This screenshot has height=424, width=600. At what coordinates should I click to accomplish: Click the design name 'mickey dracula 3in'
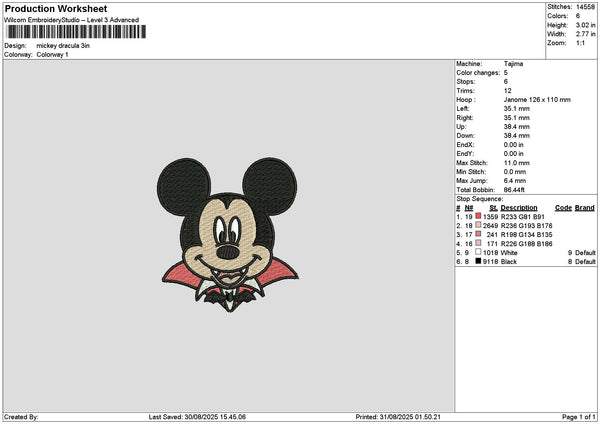coord(63,46)
